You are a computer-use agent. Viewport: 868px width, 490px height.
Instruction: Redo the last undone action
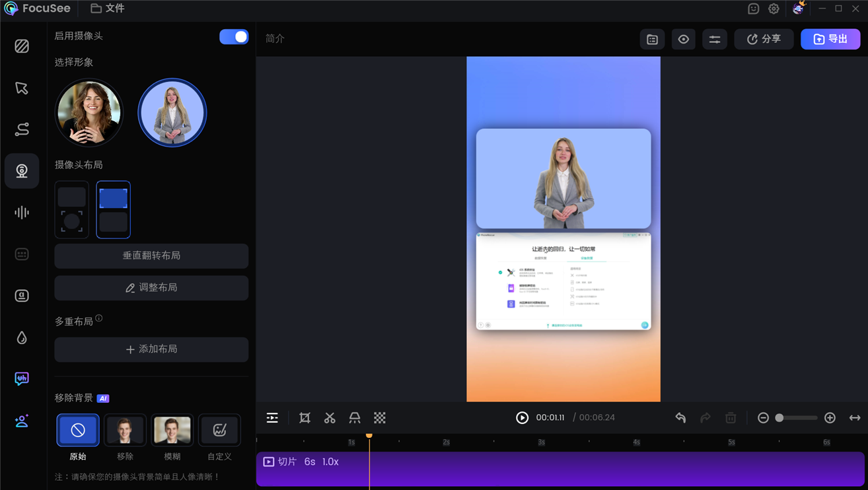[705, 418]
